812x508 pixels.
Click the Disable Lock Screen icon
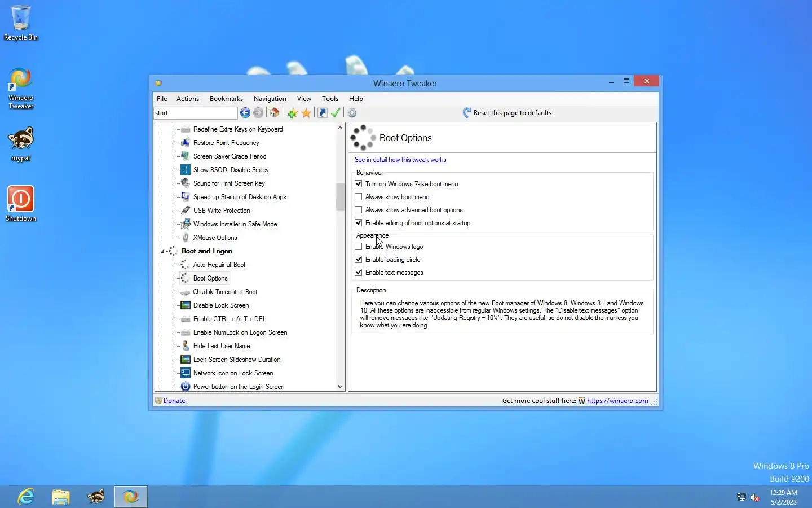(186, 305)
